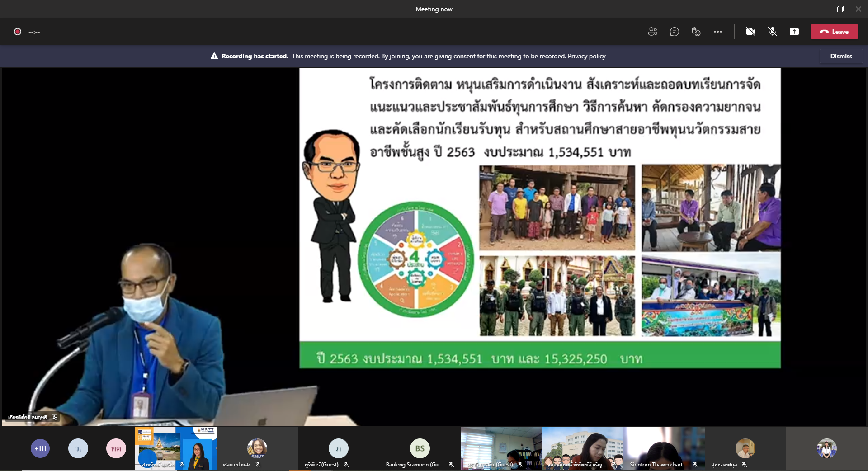
Task: Open the meeting chat
Action: (674, 32)
